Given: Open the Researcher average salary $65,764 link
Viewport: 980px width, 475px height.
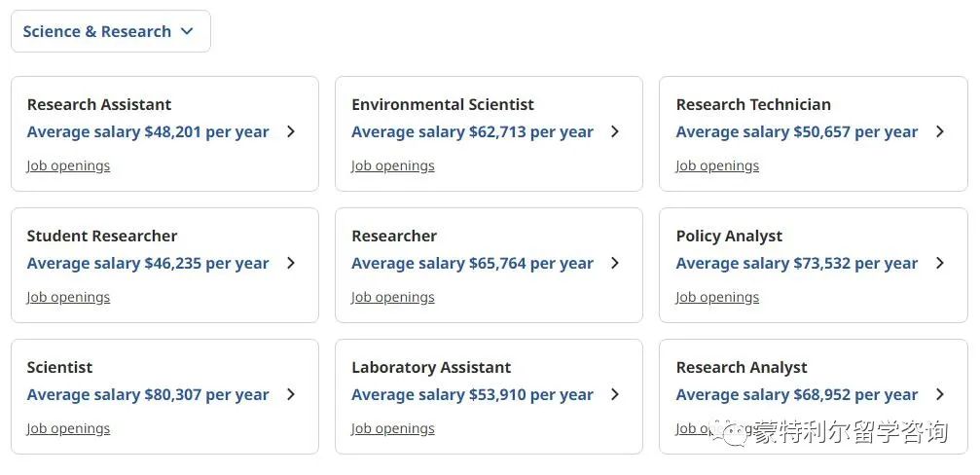Looking at the screenshot, I should click(472, 263).
